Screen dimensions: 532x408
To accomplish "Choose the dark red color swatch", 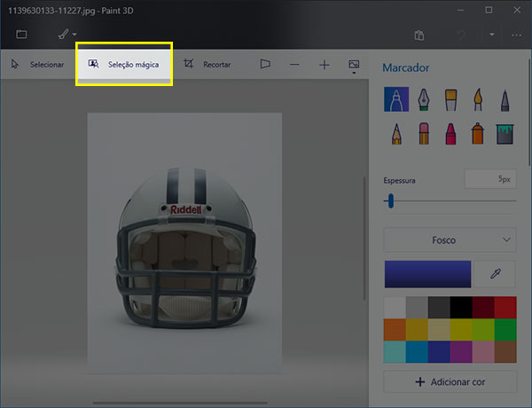I will pos(483,308).
